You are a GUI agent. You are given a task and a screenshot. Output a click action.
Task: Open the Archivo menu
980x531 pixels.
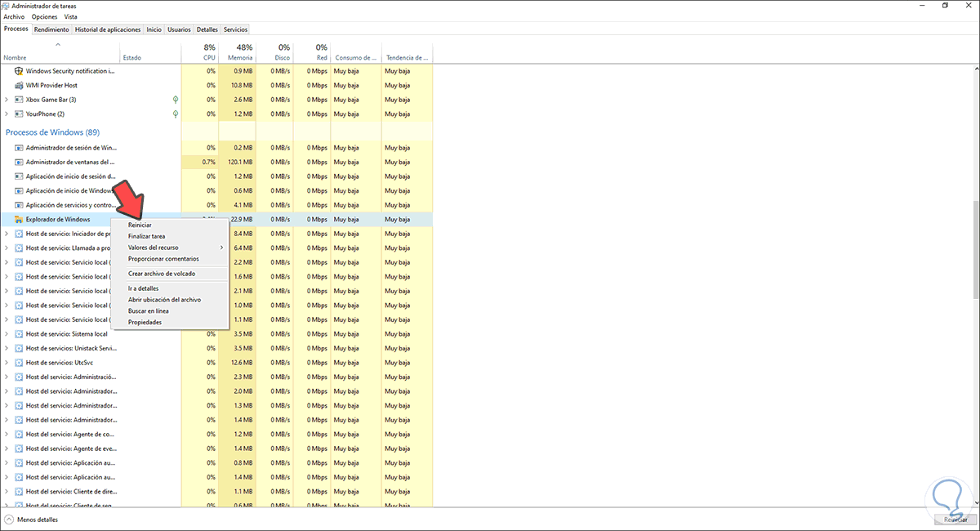tap(14, 16)
